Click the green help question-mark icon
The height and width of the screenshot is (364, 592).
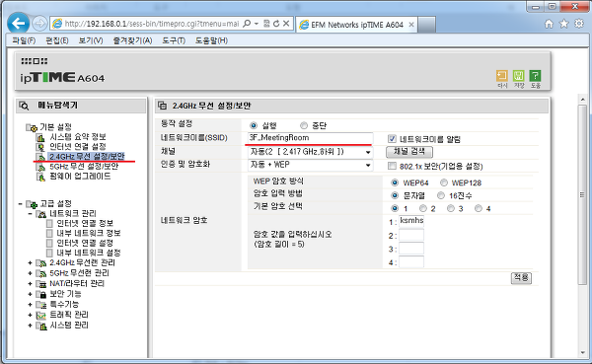[535, 76]
